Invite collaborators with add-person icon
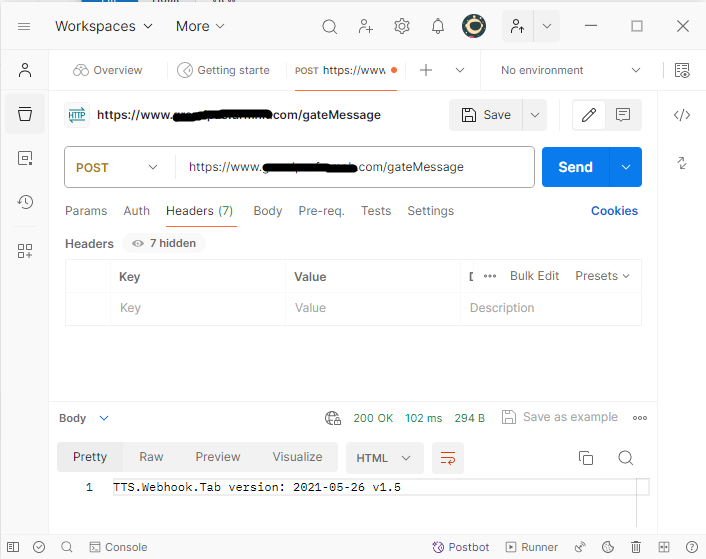This screenshot has height=559, width=706. point(365,27)
